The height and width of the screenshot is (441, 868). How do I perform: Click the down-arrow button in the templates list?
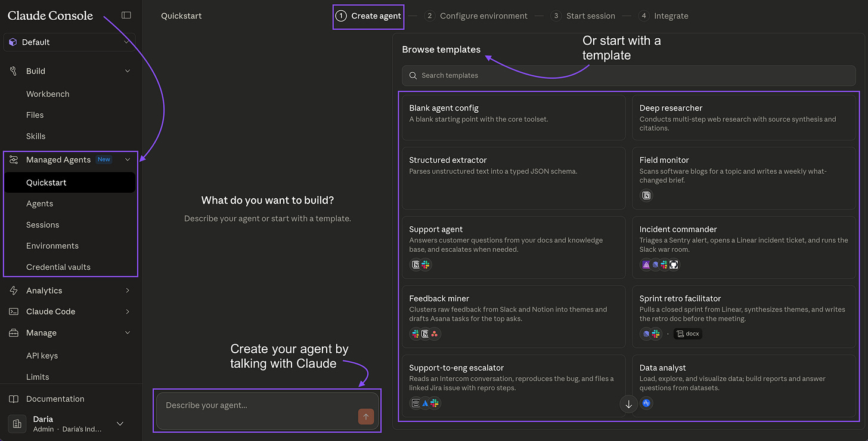[x=628, y=404]
